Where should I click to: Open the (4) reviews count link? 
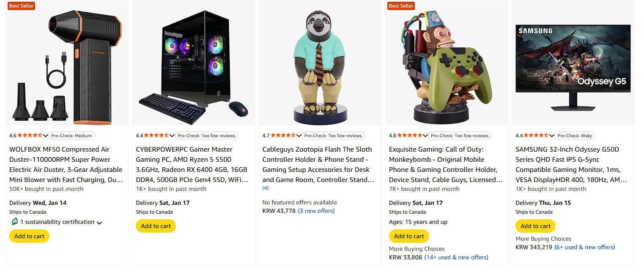[x=266, y=188]
